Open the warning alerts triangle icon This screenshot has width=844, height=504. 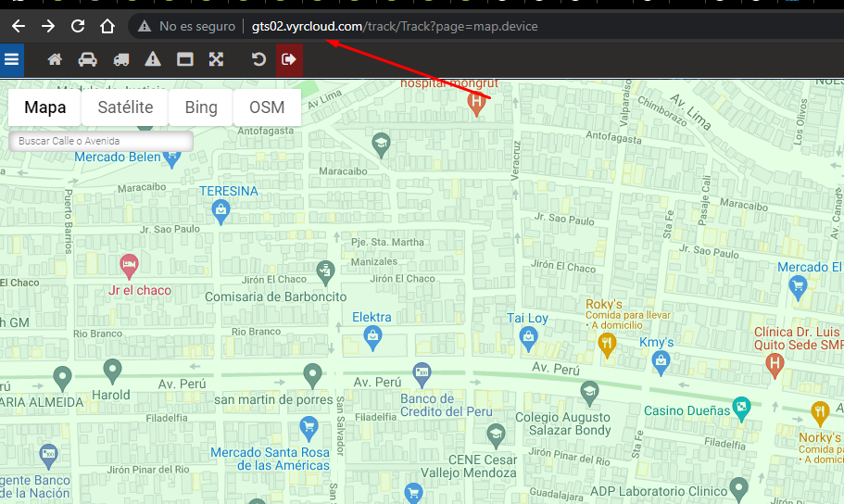(153, 60)
